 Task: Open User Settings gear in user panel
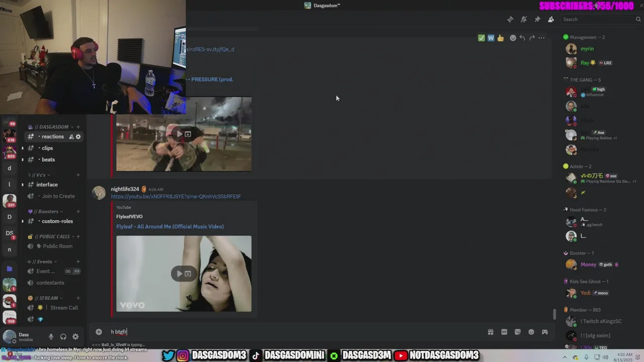(x=75, y=337)
